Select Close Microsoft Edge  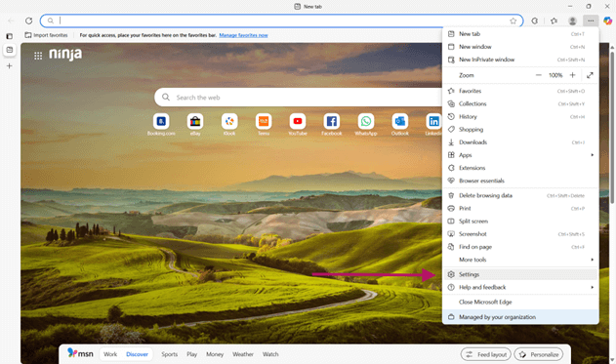520,302
